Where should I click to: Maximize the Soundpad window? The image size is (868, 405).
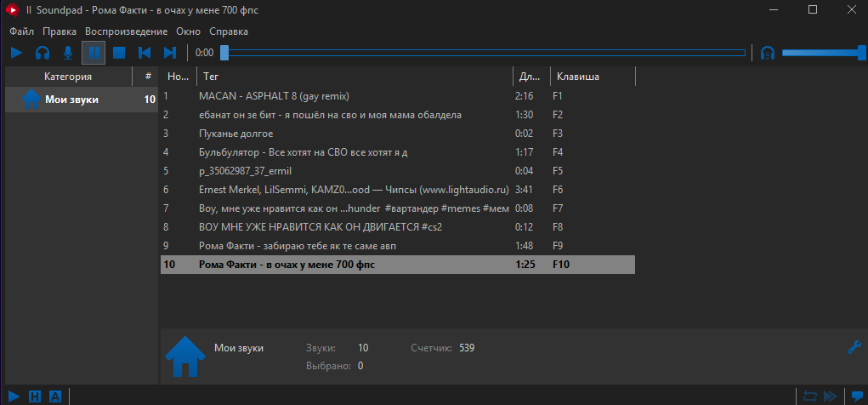coord(813,9)
